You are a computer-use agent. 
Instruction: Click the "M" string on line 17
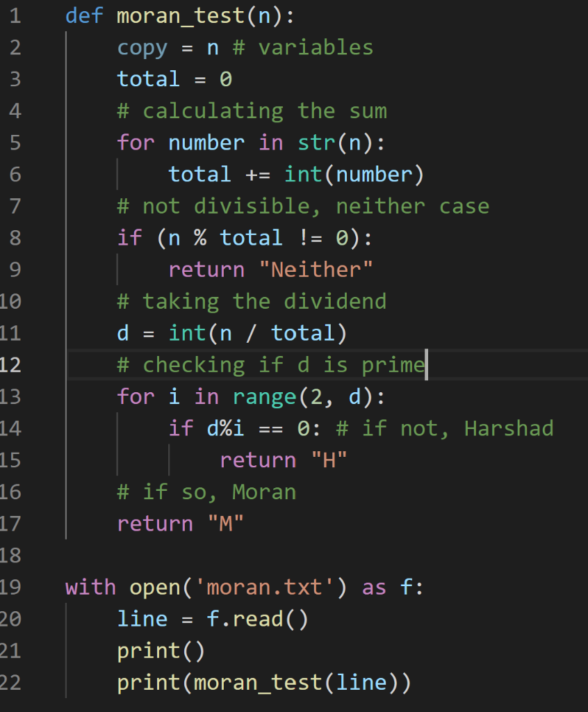[x=226, y=524]
